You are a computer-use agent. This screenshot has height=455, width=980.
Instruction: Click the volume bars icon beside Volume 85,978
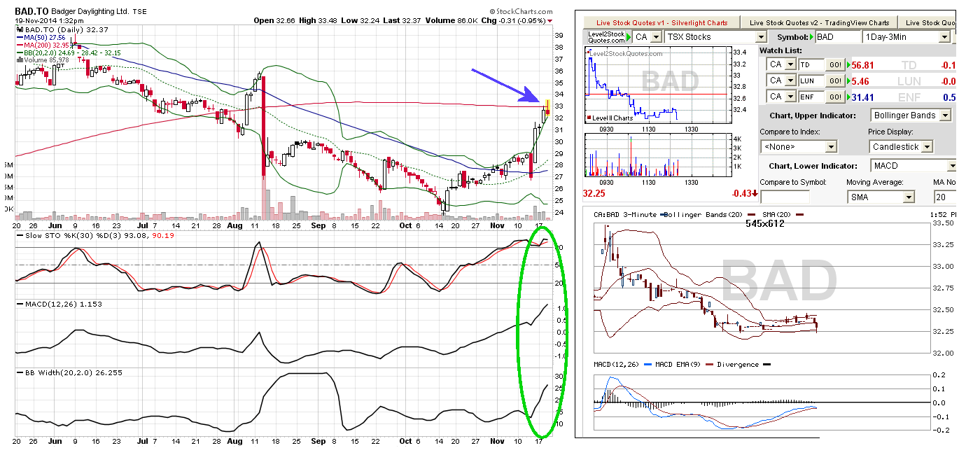(19, 60)
